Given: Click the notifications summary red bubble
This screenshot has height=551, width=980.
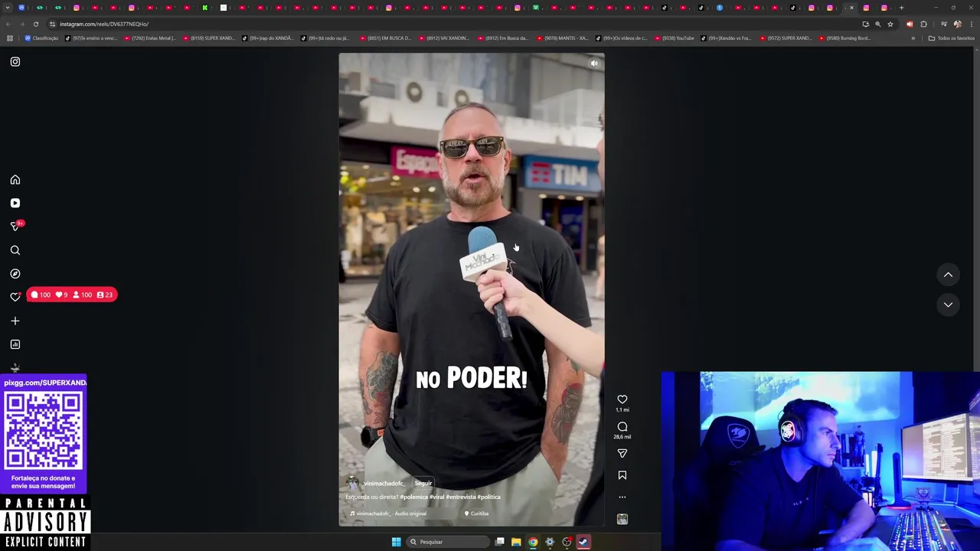Looking at the screenshot, I should 72,295.
